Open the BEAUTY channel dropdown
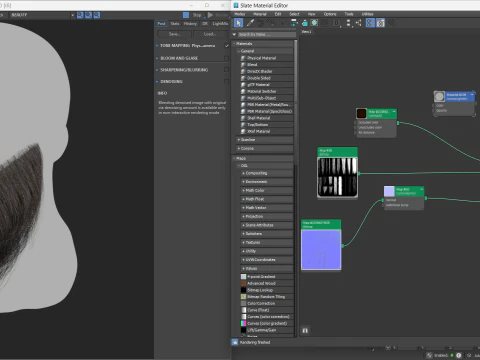 pyautogui.click(x=42, y=15)
